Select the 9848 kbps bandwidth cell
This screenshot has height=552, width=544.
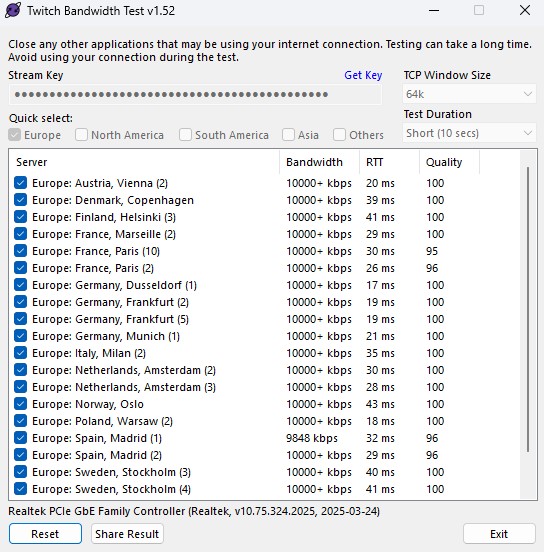(312, 438)
